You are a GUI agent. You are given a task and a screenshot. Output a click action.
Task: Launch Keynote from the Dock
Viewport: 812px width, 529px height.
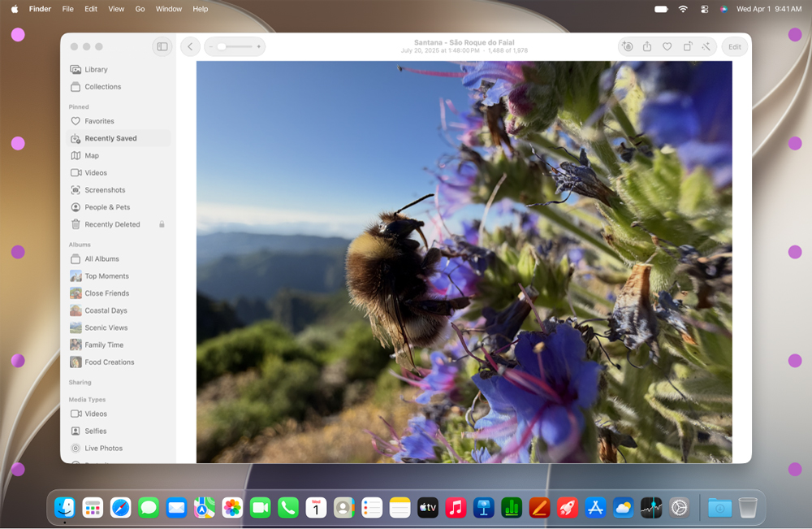[x=484, y=508]
